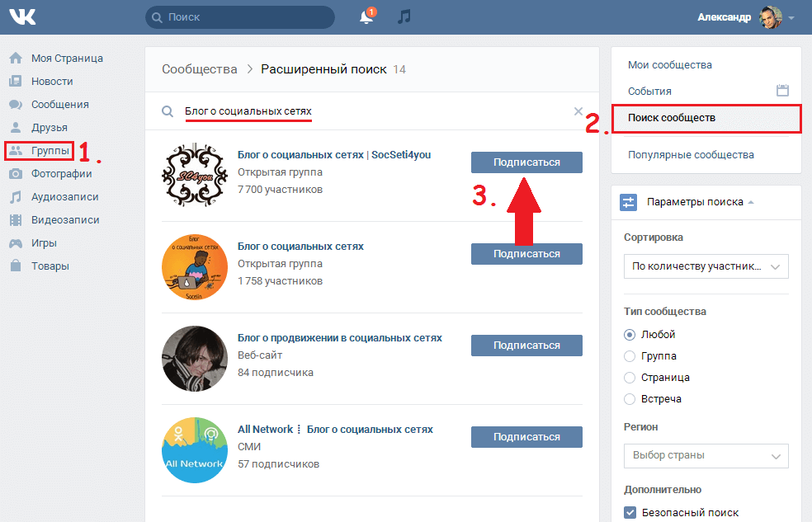Screen dimensions: 812x522
Task: Expand the Выбор страны region dropdown
Action: point(706,455)
